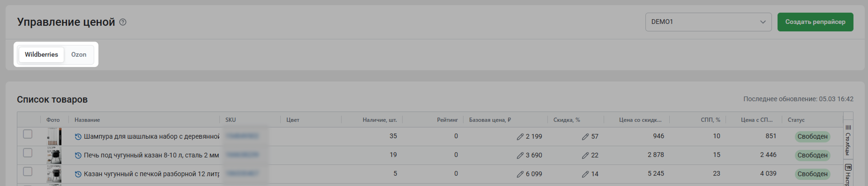Sort by the Название column header
This screenshot has height=186, width=868.
point(87,120)
